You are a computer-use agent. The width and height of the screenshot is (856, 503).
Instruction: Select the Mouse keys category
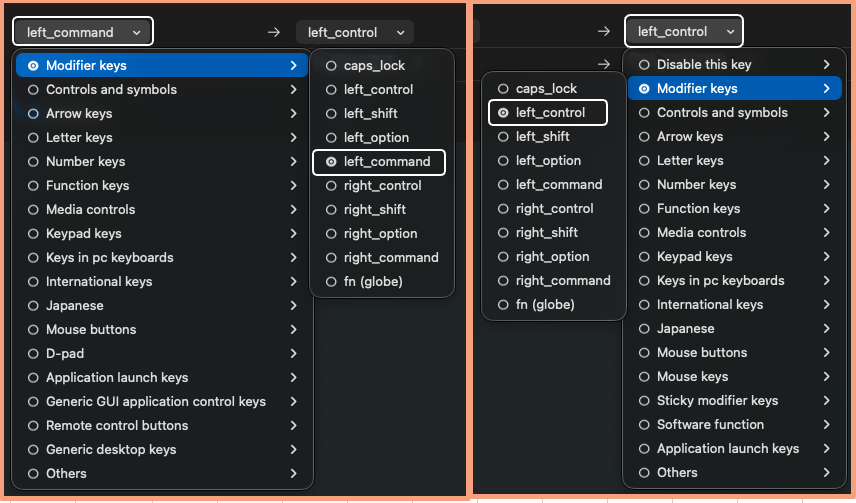692,376
